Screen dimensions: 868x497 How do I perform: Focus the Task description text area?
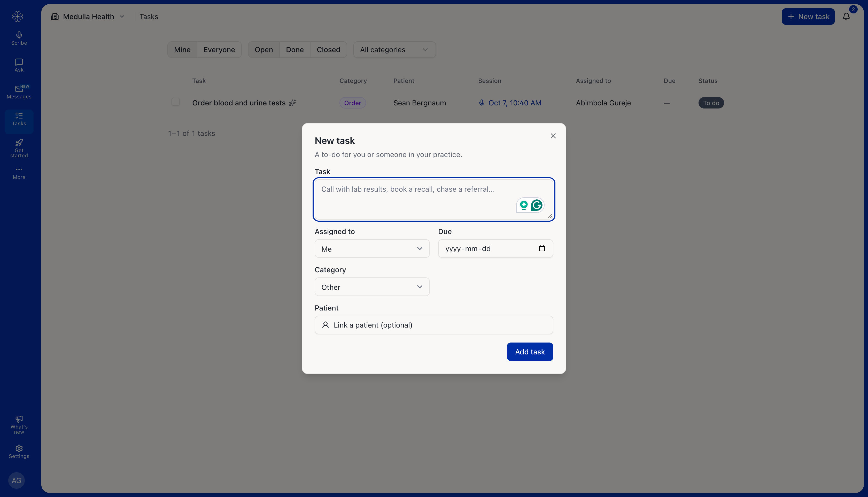coord(433,199)
